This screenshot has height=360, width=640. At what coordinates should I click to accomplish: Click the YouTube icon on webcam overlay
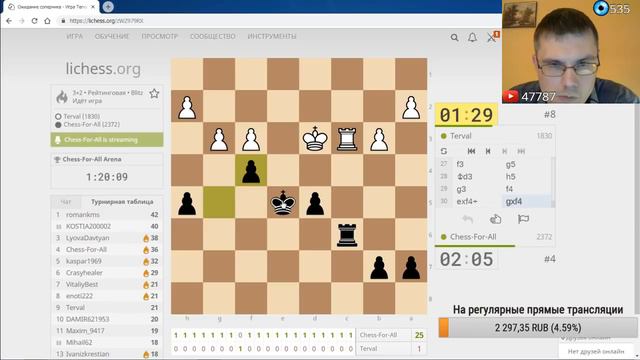click(x=510, y=96)
